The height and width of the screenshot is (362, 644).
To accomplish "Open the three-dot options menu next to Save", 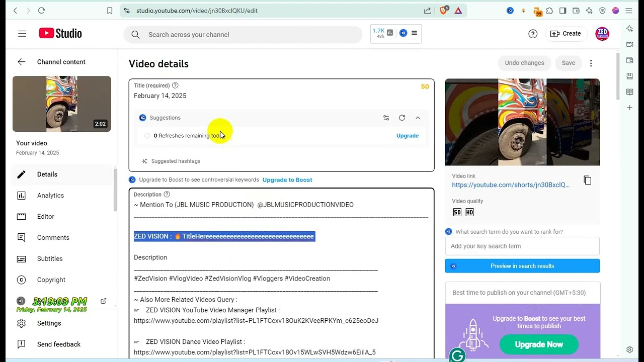I will (x=591, y=63).
